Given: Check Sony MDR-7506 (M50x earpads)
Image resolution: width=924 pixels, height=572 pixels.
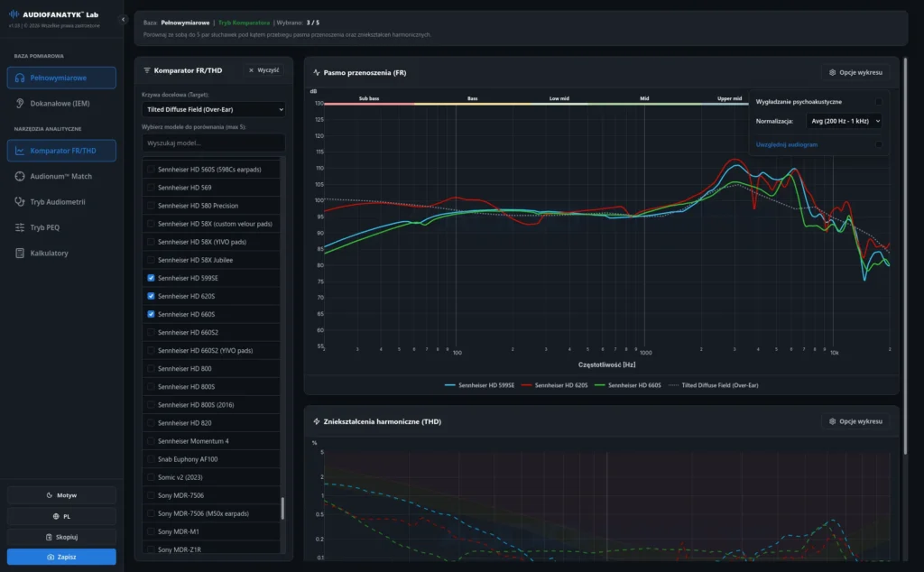Looking at the screenshot, I should coord(151,513).
